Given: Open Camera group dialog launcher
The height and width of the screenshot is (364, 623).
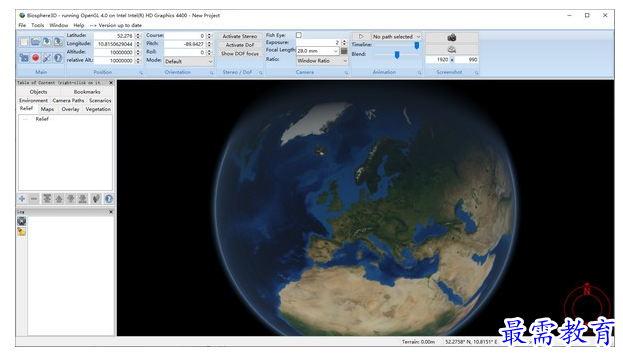Looking at the screenshot, I should (346, 73).
